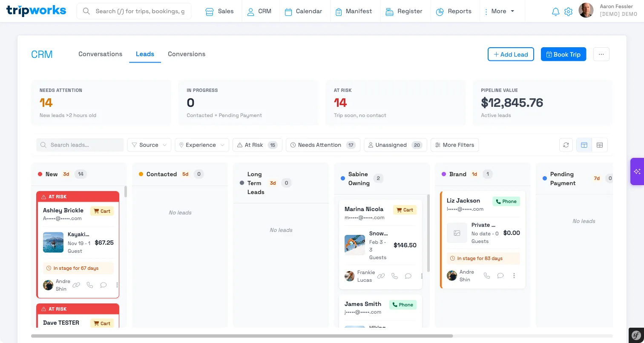Open the purple AI sparkle assistant tab
The width and height of the screenshot is (644, 343).
point(637,171)
